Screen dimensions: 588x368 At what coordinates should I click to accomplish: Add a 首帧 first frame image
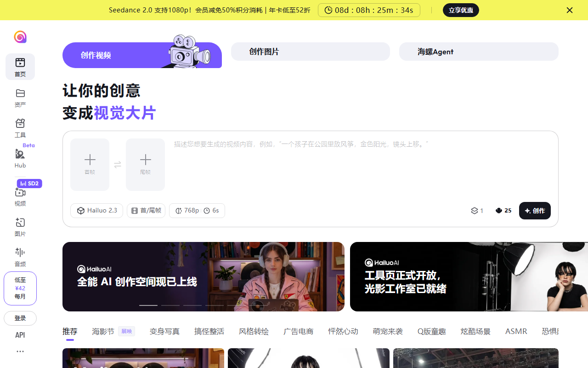point(90,165)
